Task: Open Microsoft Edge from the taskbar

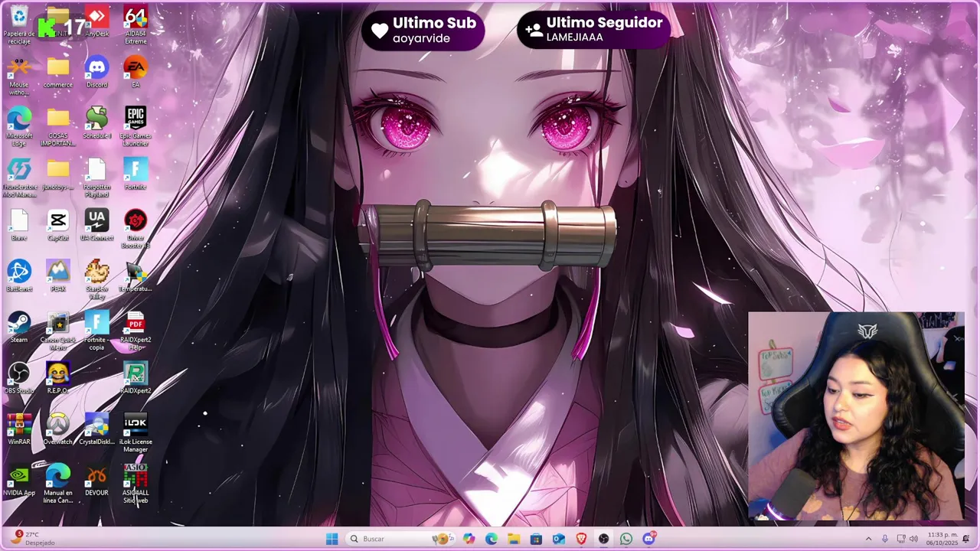Action: point(492,539)
